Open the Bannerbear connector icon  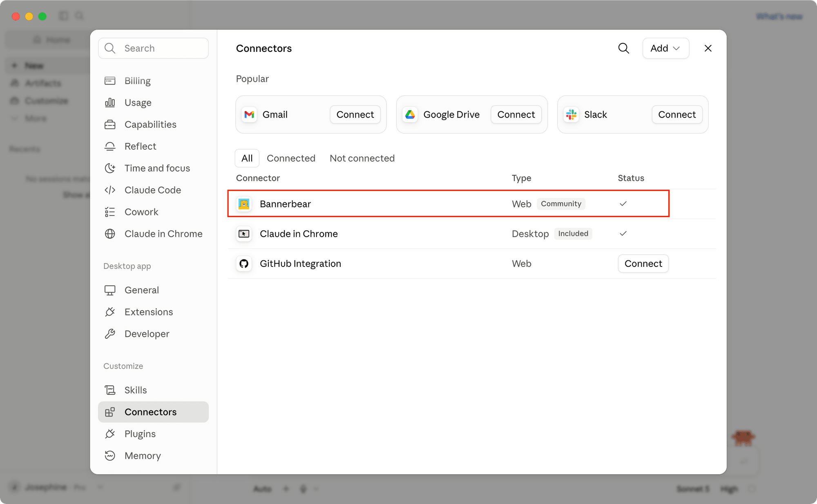(244, 204)
